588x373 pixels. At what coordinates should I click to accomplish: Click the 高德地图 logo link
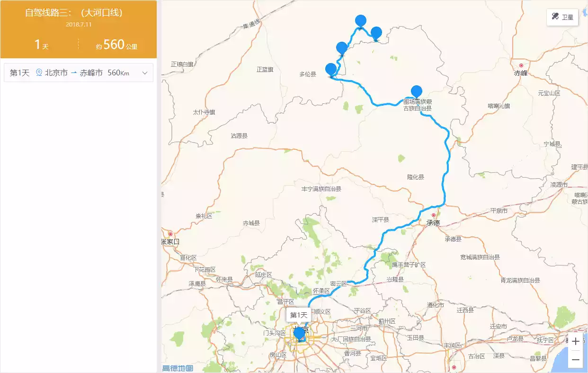pos(178,368)
